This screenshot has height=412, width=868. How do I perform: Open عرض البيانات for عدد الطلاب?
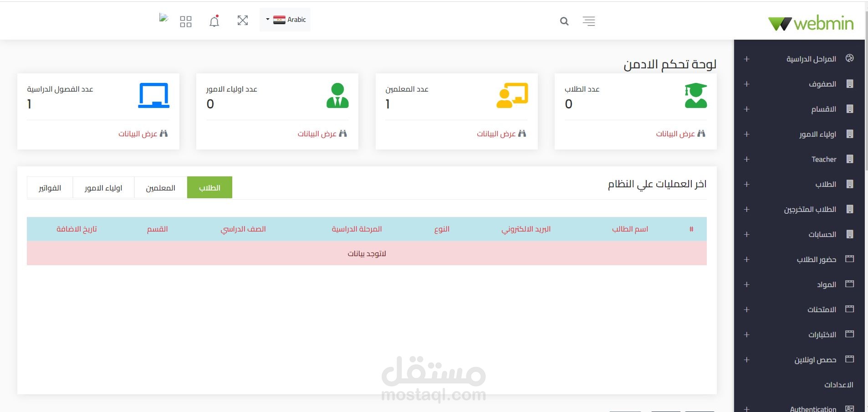[680, 134]
